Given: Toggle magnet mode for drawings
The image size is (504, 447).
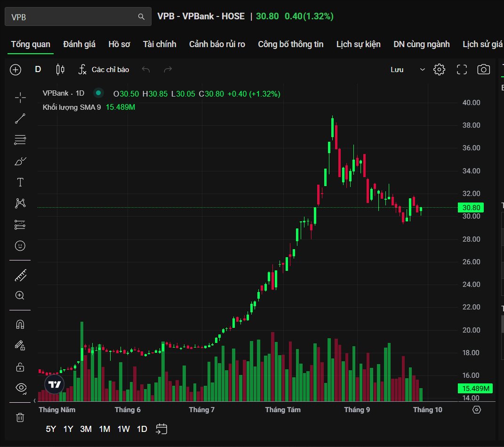Looking at the screenshot, I should pyautogui.click(x=20, y=325).
